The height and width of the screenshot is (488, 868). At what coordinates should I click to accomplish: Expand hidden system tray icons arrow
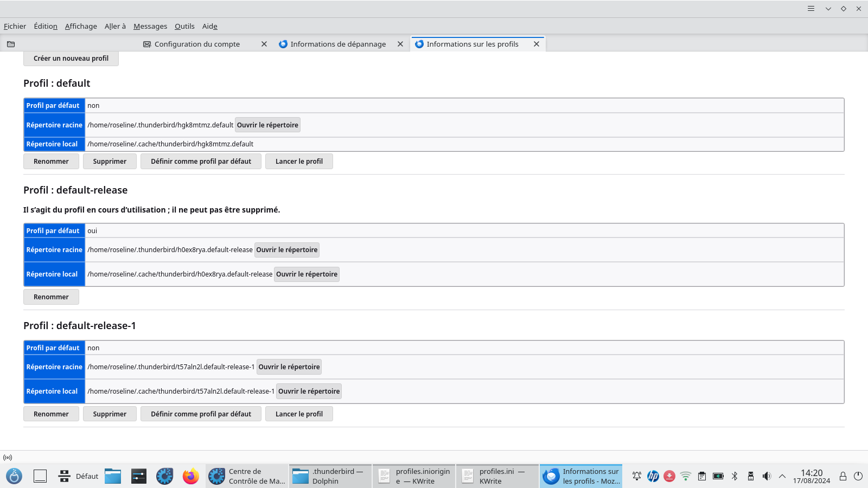782,476
